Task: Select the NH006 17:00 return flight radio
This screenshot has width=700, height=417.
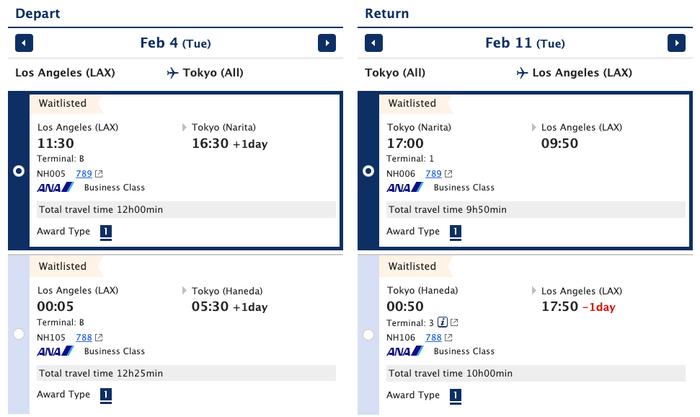Action: [368, 171]
